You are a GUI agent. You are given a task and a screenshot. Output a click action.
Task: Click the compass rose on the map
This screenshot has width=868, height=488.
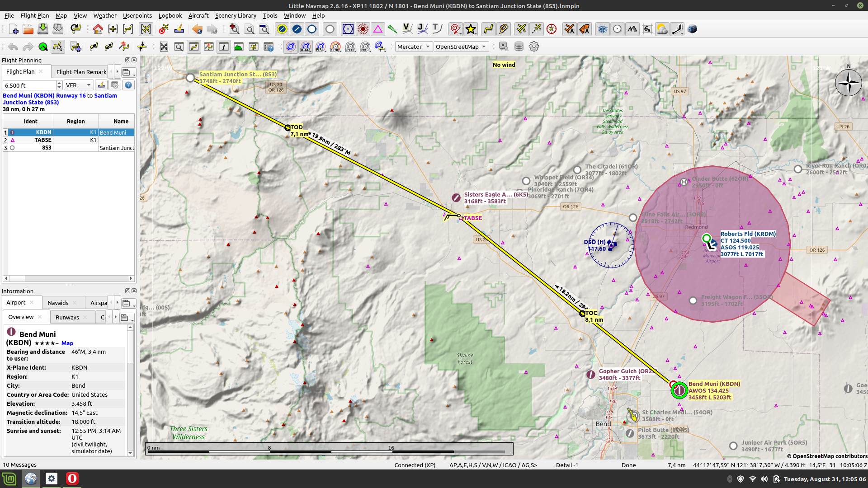click(848, 83)
